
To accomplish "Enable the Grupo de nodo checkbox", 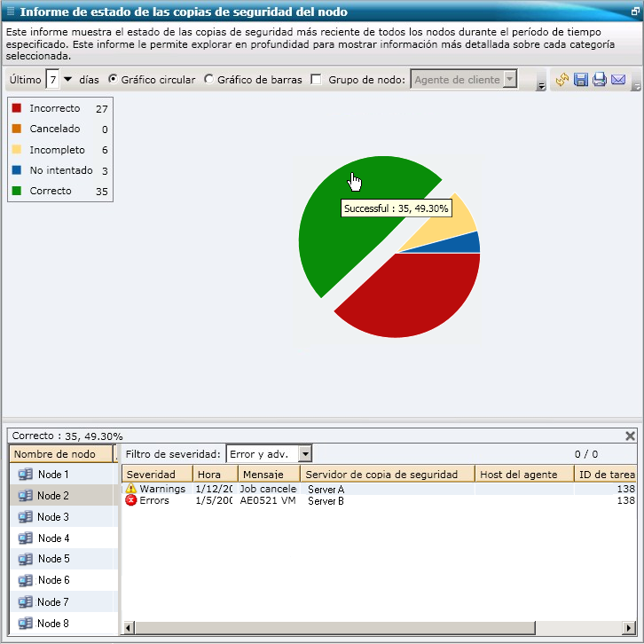I will coord(316,79).
